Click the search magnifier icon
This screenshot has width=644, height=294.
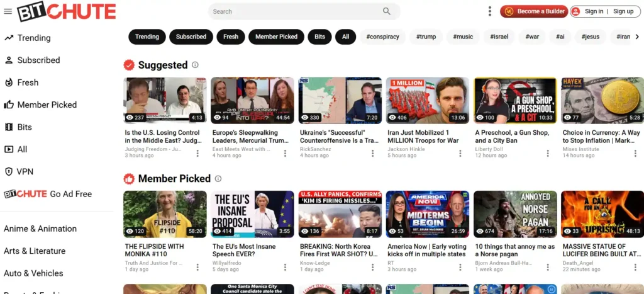click(387, 11)
